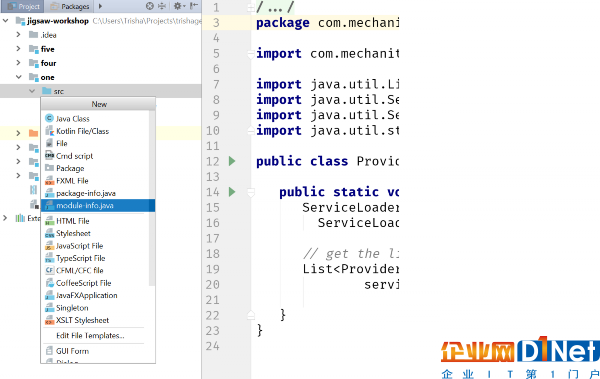Choose File in the New menu
The width and height of the screenshot is (600, 379).
(x=98, y=143)
